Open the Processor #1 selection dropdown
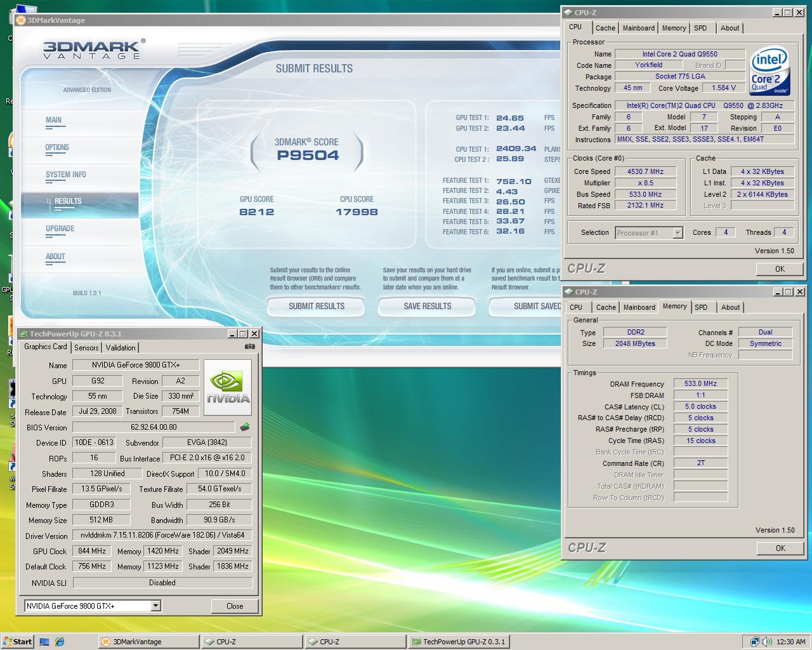This screenshot has height=650, width=812. 678,233
